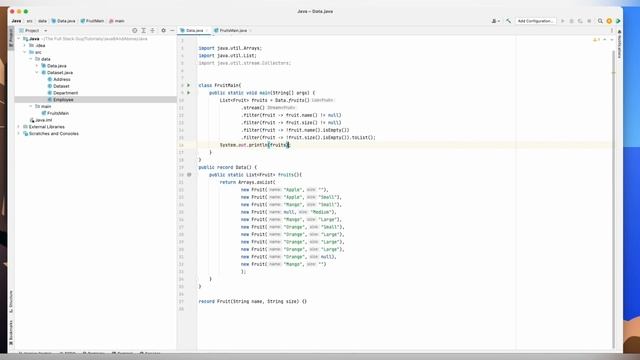
Task: Toggle the Structure tool window stripe button
Action: click(11, 302)
